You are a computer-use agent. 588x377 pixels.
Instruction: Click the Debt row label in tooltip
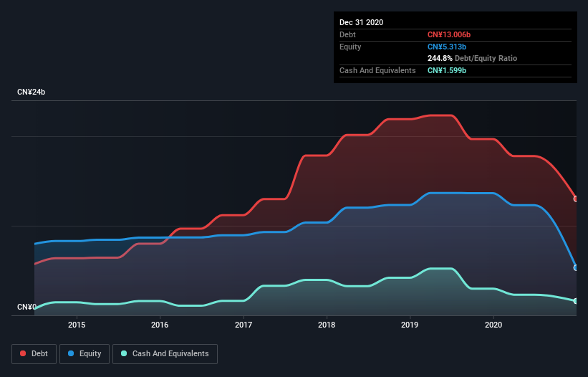(347, 34)
